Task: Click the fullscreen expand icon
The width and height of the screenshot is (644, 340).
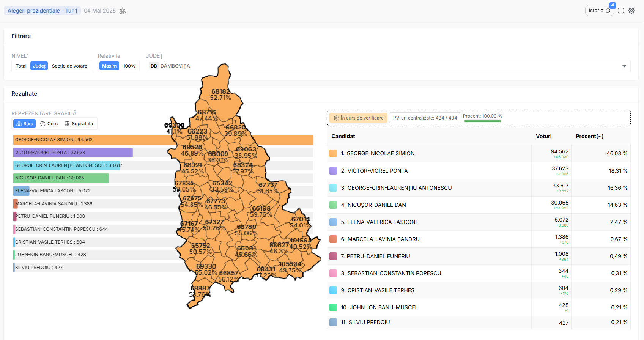Action: 621,11
